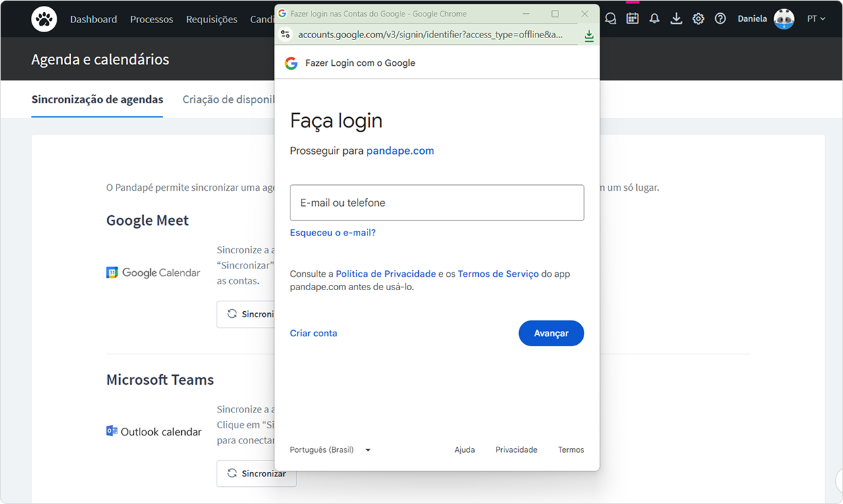Screen dimensions: 843x504
Task: Click Ajuda in the popup footer
Action: pos(465,450)
